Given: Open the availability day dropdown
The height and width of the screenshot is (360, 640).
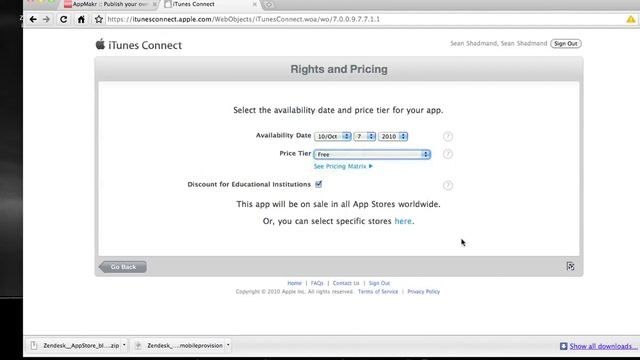Looking at the screenshot, I should (364, 136).
